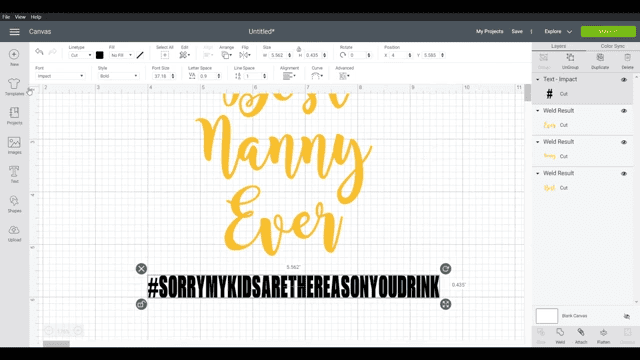Open the Arrange menu
640x360 pixels.
[226, 55]
